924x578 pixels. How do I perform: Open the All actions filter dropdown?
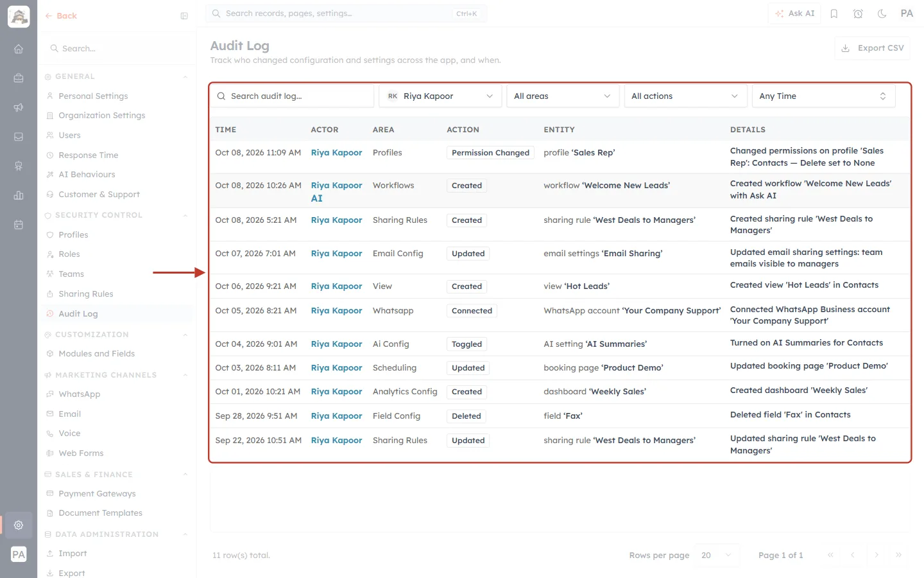tap(685, 96)
